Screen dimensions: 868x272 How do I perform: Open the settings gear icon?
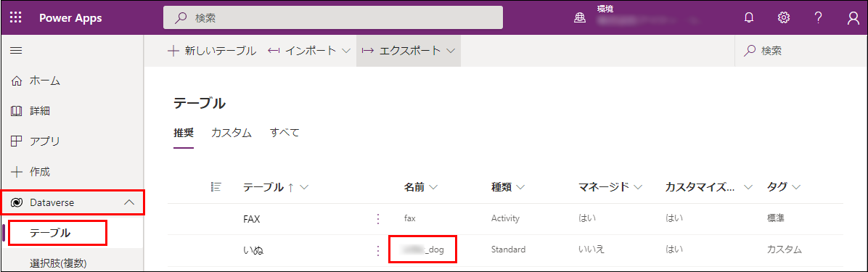tap(783, 17)
